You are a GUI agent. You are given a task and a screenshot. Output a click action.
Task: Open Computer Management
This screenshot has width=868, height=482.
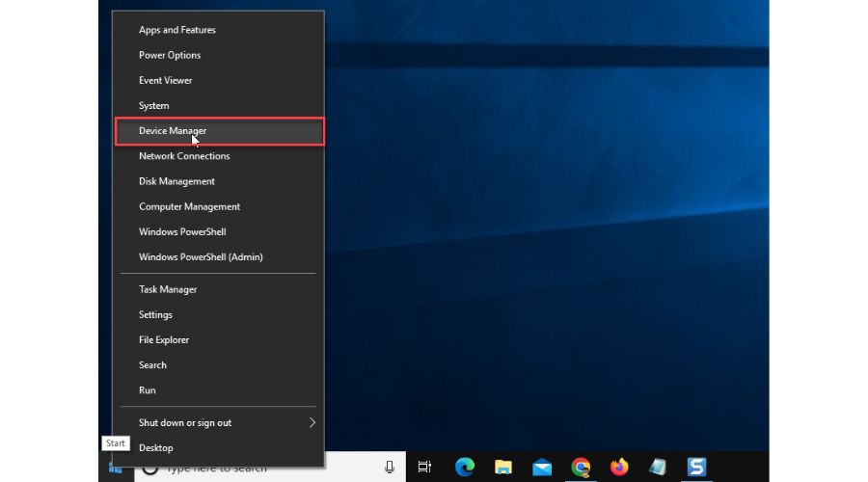[219, 207]
